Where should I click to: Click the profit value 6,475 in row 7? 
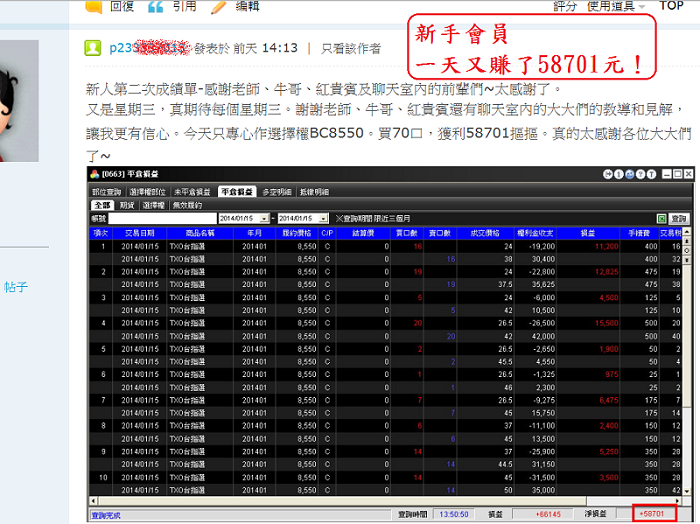pyautogui.click(x=608, y=400)
